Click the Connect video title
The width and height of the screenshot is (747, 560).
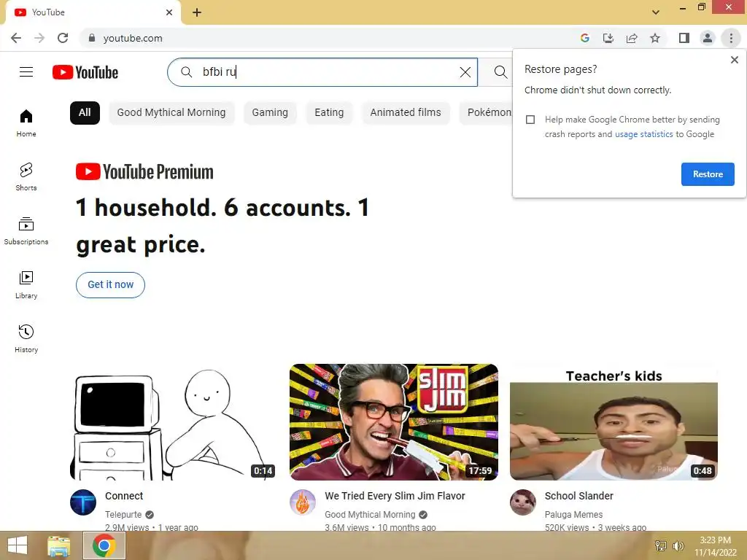pos(124,496)
